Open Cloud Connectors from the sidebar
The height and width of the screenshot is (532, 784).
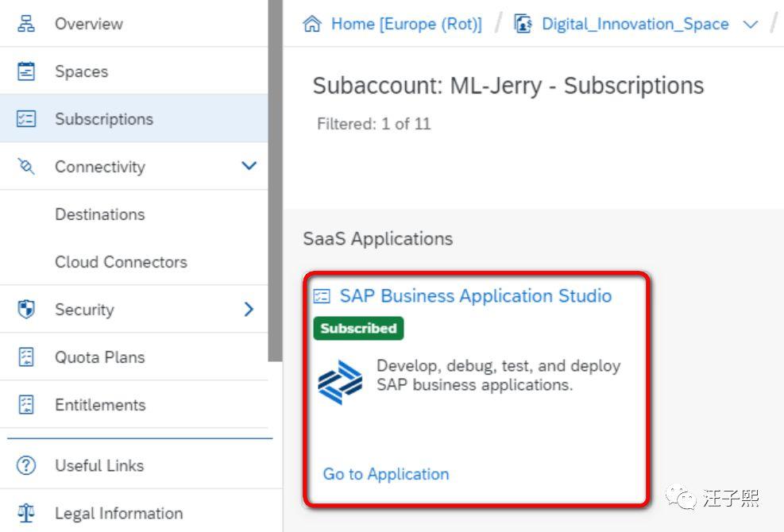[121, 262]
